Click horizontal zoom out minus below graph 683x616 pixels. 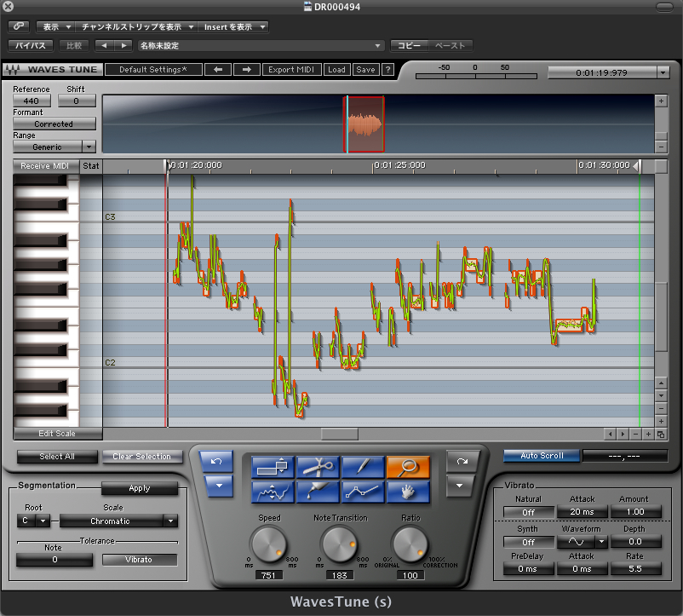[636, 434]
